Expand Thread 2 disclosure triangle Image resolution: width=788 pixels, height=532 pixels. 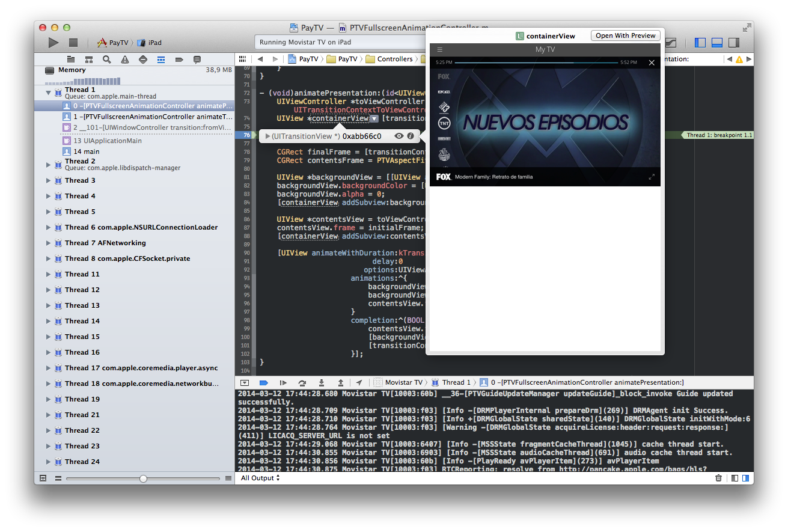coord(49,164)
